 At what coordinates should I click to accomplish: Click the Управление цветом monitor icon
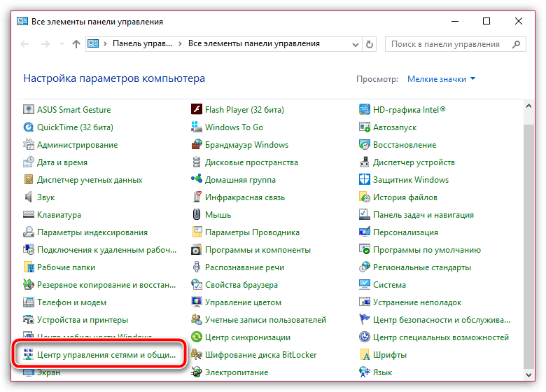pyautogui.click(x=197, y=302)
